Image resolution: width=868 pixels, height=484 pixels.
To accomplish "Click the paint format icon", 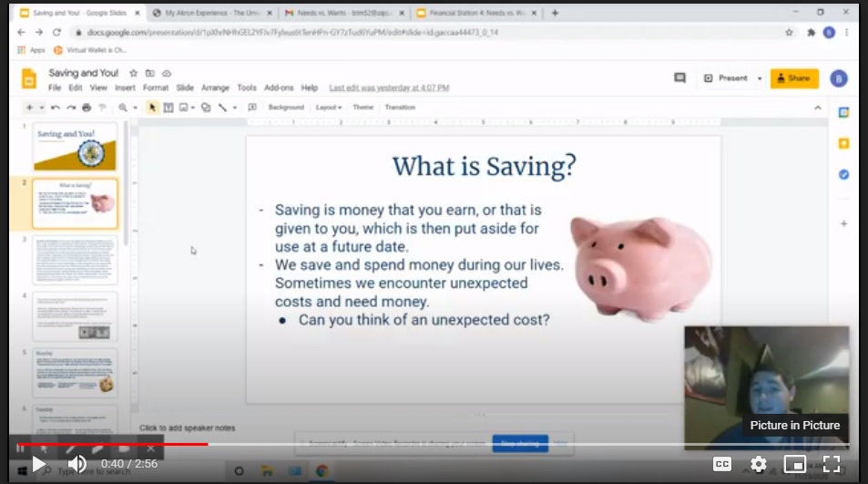I will [x=102, y=108].
